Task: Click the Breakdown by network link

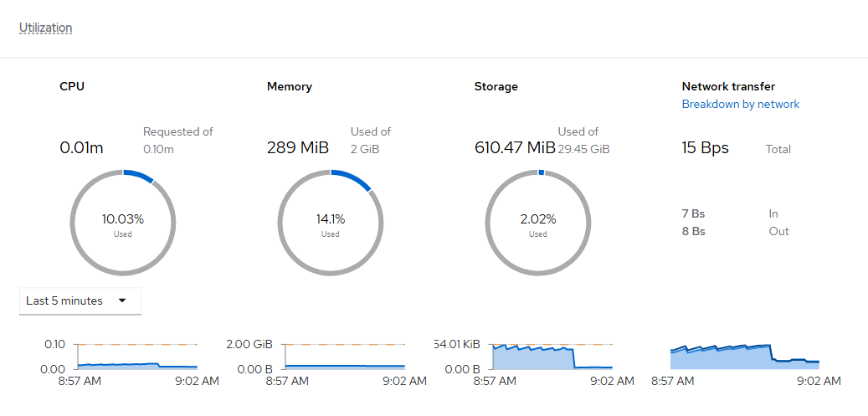Action: pos(740,105)
